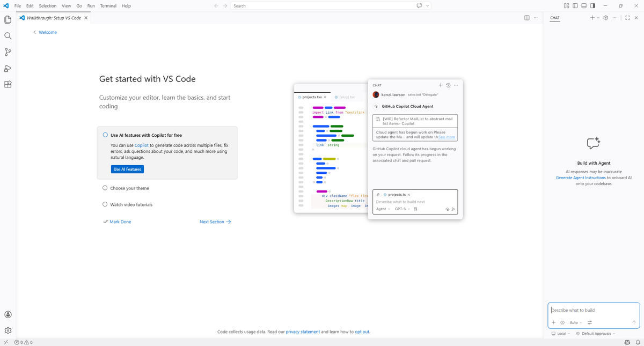Screen dimensions: 644x346
Task: Click the VS Code logo in title bar
Action: pyautogui.click(x=6, y=6)
